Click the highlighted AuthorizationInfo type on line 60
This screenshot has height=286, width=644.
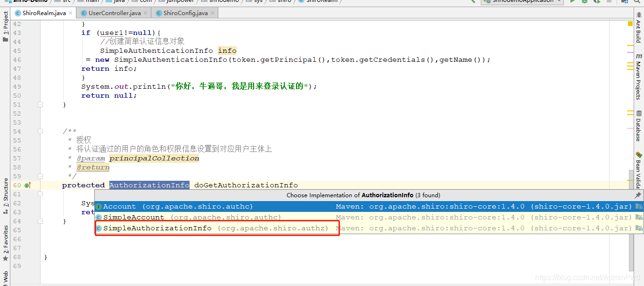pyautogui.click(x=149, y=185)
